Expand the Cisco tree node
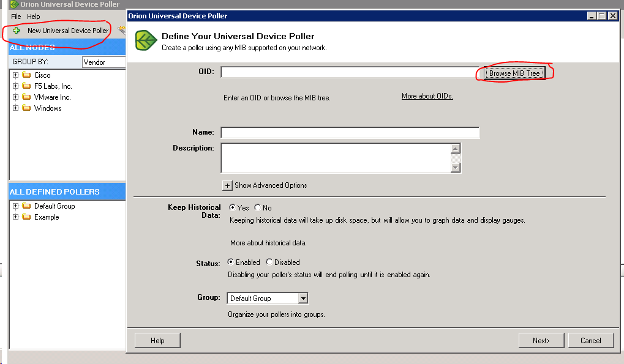This screenshot has height=364, width=624. (x=15, y=75)
